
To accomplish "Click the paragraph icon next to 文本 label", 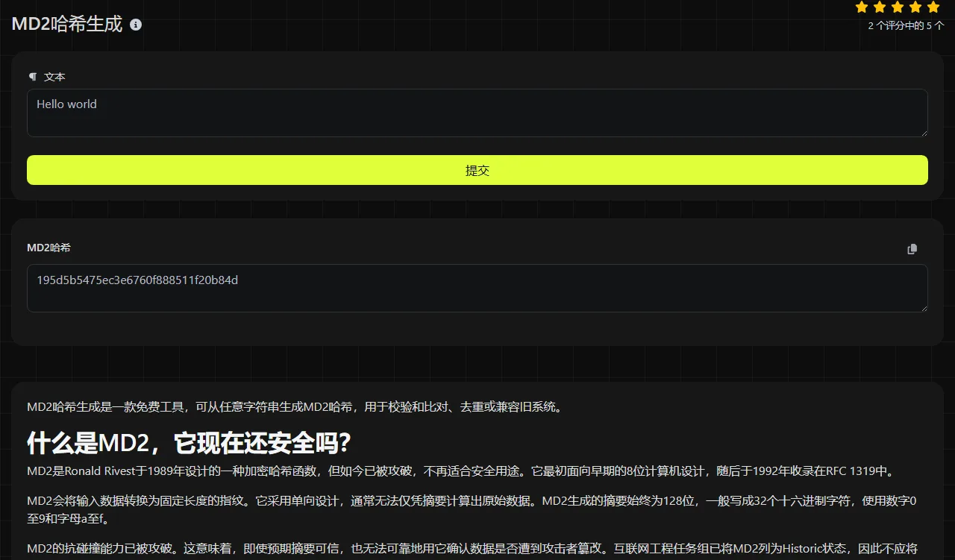I will pos(32,77).
